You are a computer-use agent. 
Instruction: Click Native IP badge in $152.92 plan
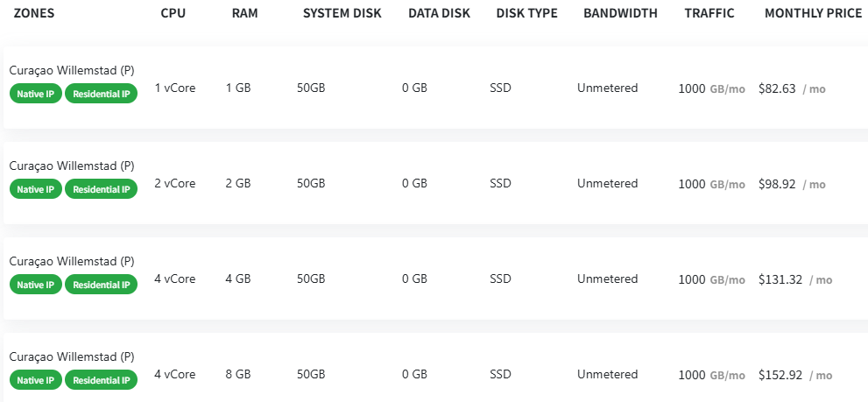pos(36,380)
